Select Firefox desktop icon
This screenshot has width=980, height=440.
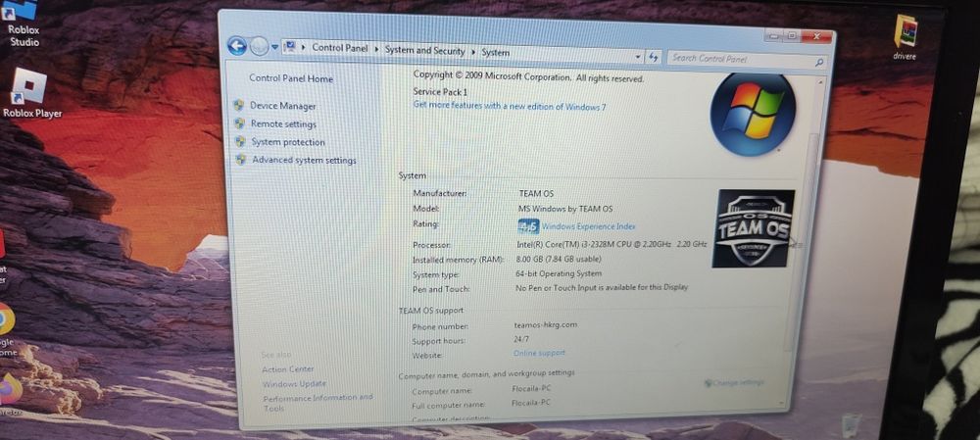pos(10,394)
